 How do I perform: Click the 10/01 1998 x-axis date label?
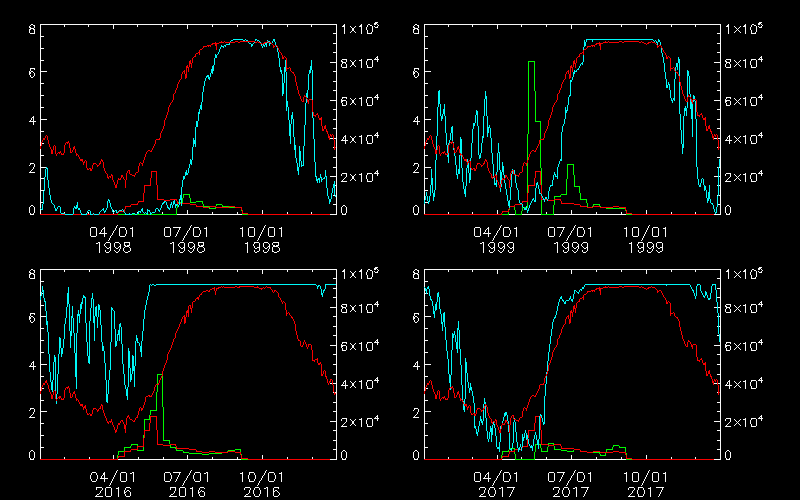tap(261, 238)
